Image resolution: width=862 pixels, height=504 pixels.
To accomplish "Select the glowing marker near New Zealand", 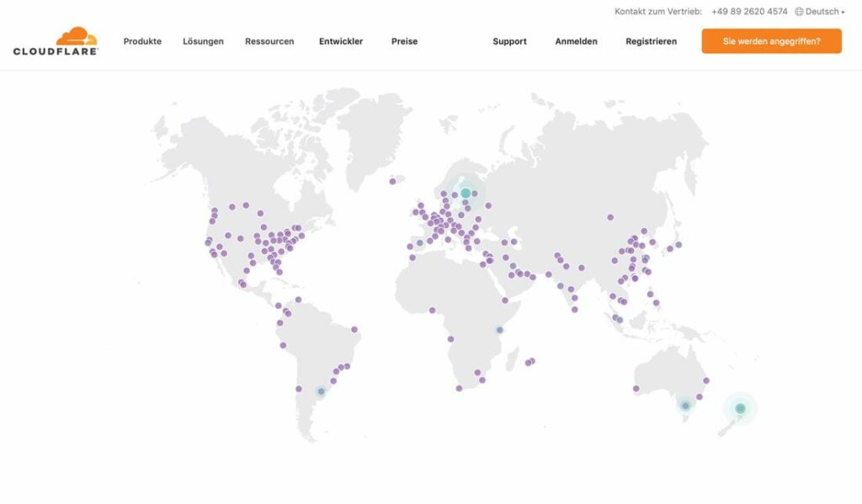I will click(x=740, y=408).
